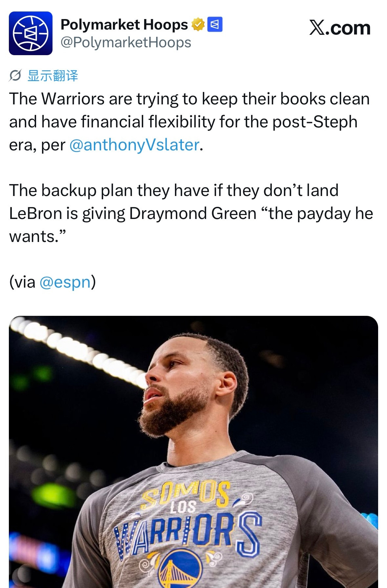Image resolution: width=387 pixels, height=588 pixels.
Task: Click the X.com logo
Action: [x=340, y=28]
